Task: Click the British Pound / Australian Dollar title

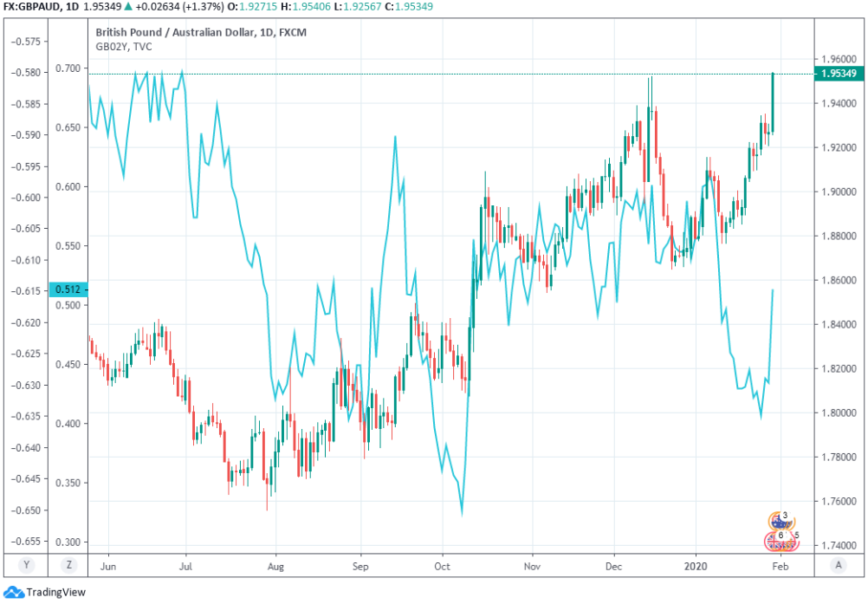Action: 201,33
